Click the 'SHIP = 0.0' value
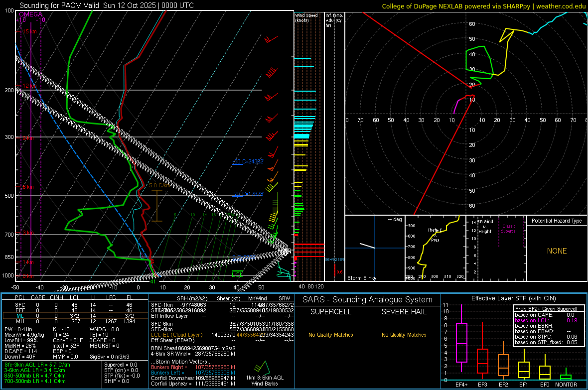588x390 pixels. coord(117,381)
